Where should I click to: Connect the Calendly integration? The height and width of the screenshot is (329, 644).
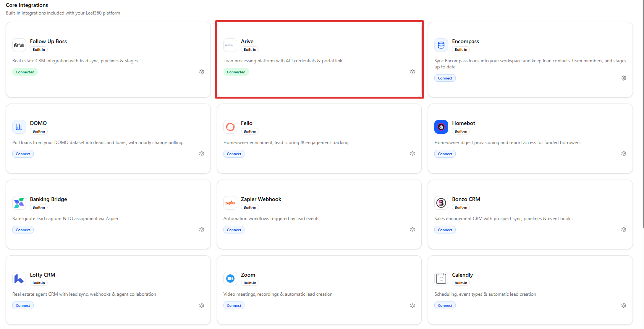coord(445,305)
